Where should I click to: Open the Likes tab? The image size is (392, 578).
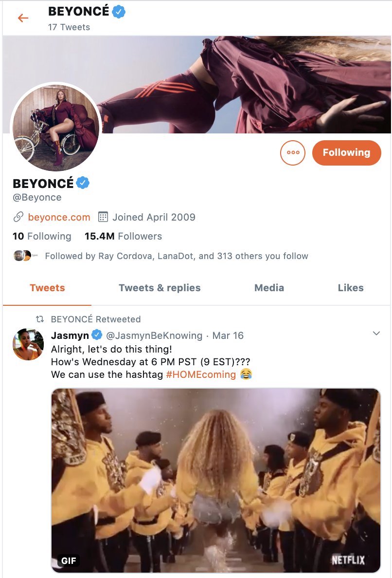click(351, 288)
